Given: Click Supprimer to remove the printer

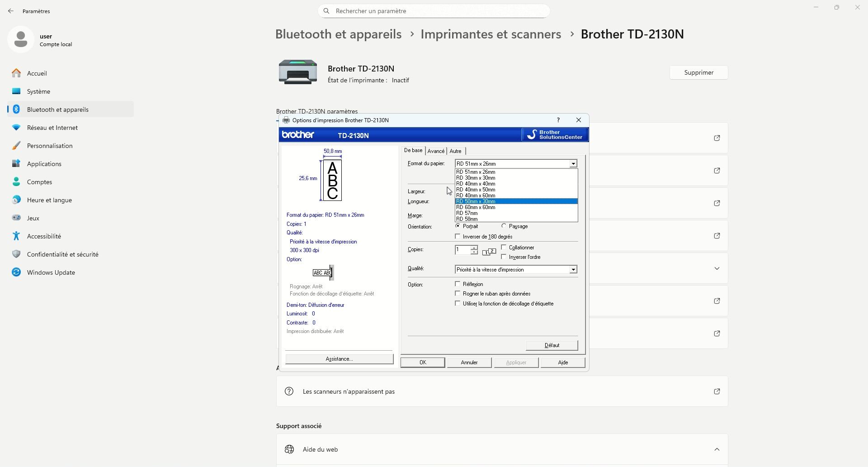Looking at the screenshot, I should 699,72.
